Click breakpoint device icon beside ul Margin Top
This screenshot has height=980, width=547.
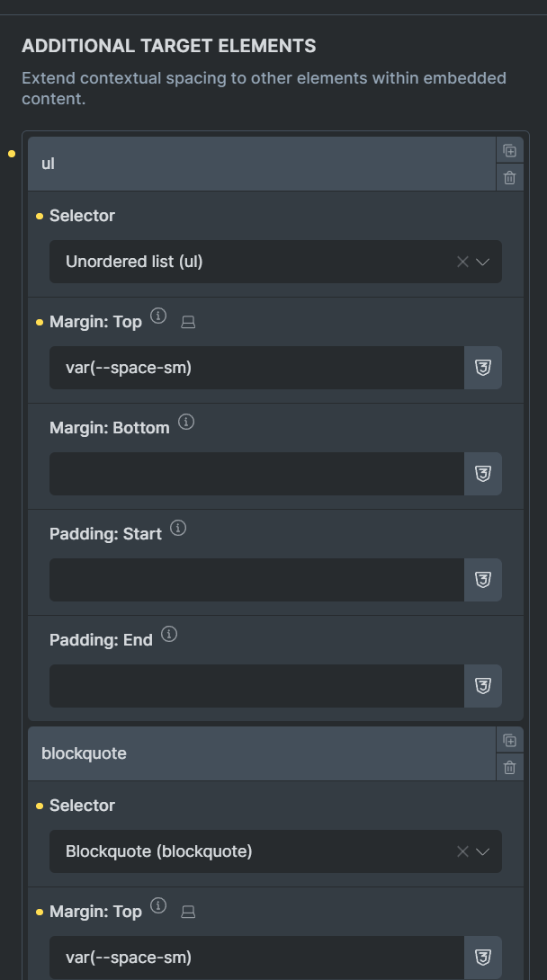188,323
